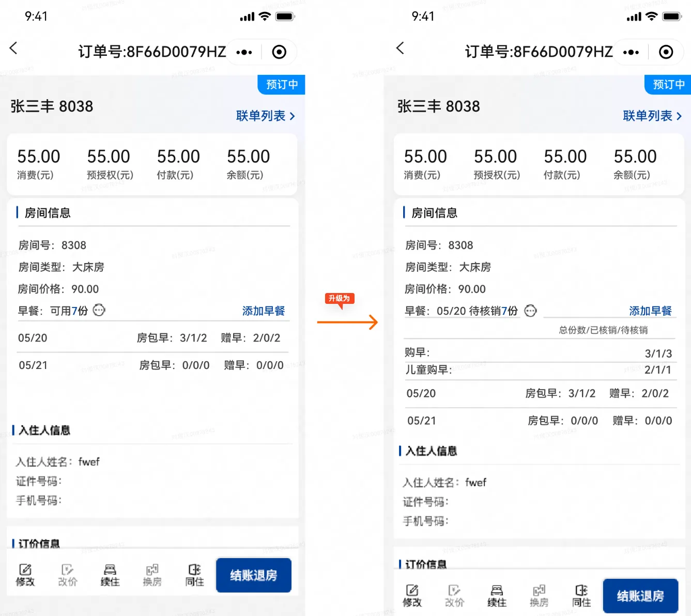Select 05/21 breakfast row in left screen
Image resolution: width=691 pixels, height=616 pixels.
(x=153, y=365)
